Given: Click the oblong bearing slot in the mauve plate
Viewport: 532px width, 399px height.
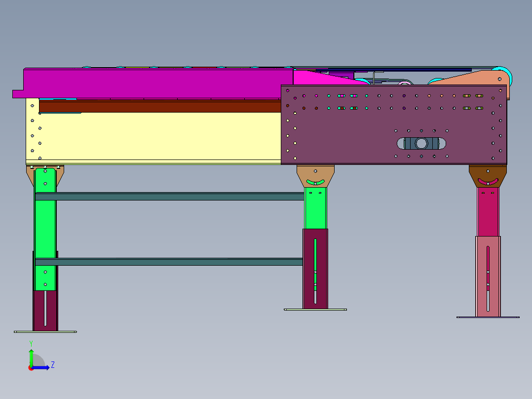Looking at the screenshot, I should pyautogui.click(x=421, y=143).
